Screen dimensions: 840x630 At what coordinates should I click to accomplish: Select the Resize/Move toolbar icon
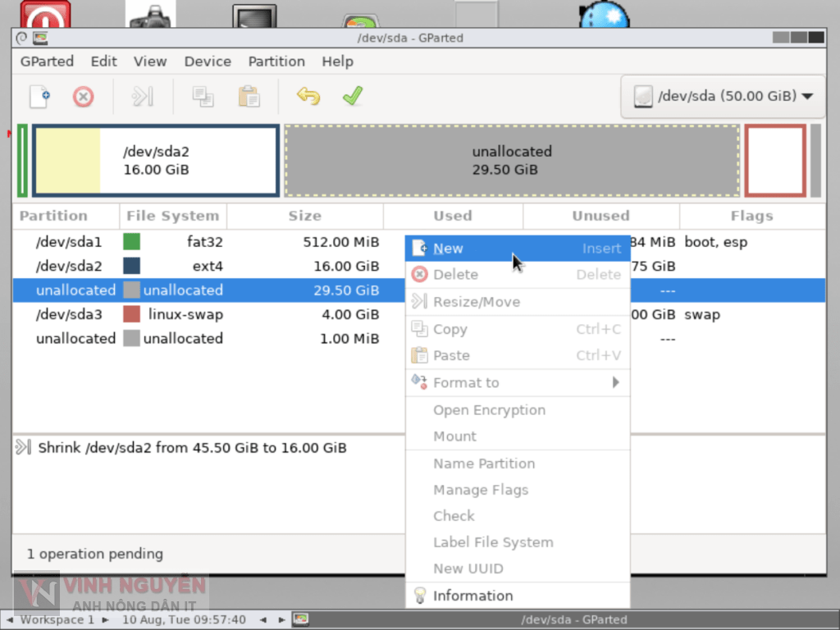[x=142, y=96]
